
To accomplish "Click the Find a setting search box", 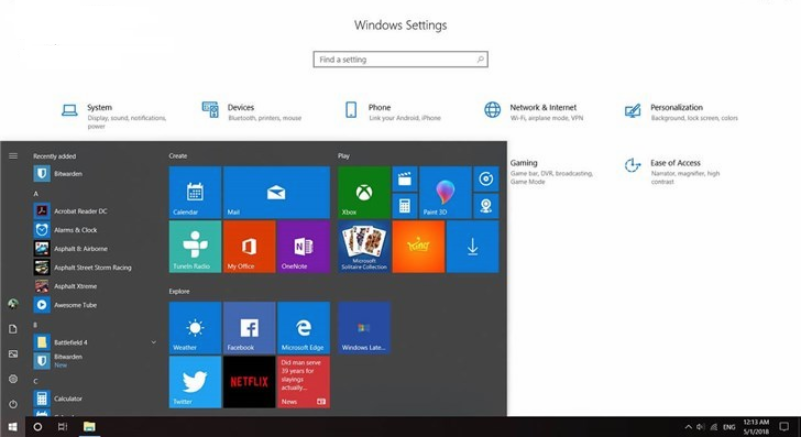I will (x=400, y=60).
